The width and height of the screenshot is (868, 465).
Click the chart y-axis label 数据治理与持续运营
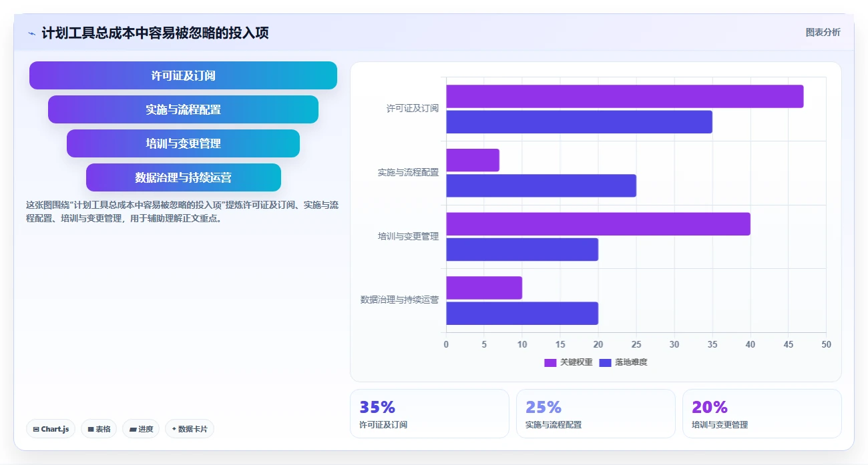(x=399, y=300)
